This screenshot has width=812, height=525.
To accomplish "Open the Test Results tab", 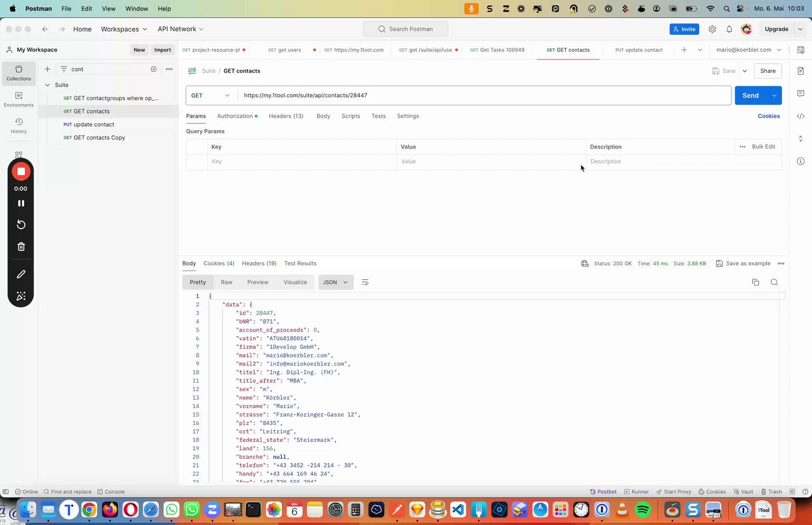I will pyautogui.click(x=300, y=263).
